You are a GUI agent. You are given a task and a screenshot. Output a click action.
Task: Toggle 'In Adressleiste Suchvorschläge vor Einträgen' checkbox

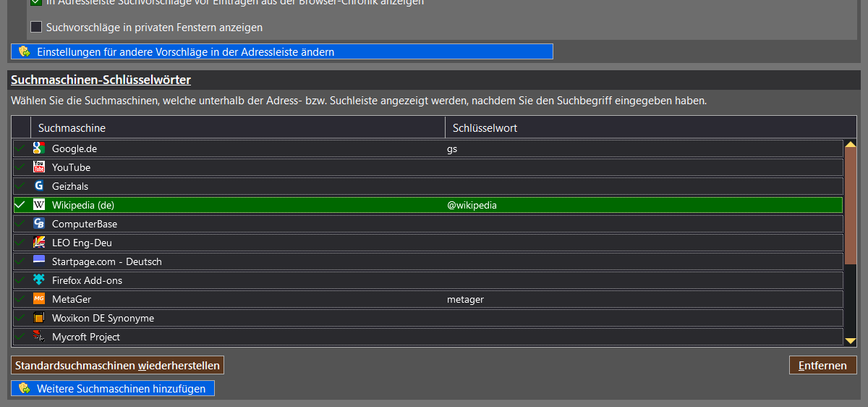[36, 3]
